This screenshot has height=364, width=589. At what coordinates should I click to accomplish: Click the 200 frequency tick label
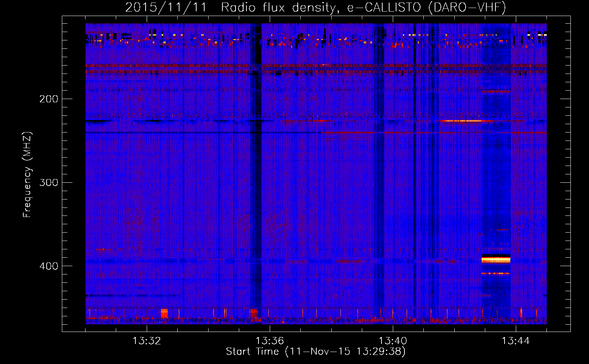click(49, 99)
